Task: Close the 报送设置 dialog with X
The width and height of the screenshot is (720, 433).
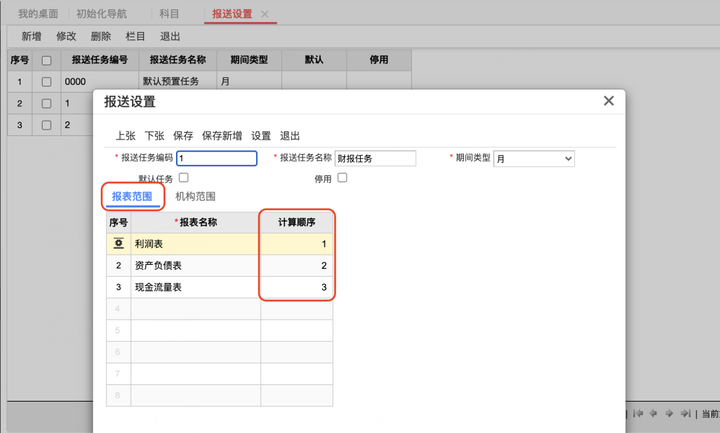Action: 608,101
